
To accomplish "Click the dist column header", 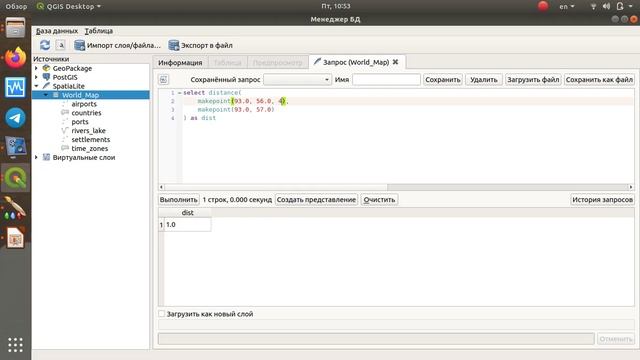I will [187, 213].
